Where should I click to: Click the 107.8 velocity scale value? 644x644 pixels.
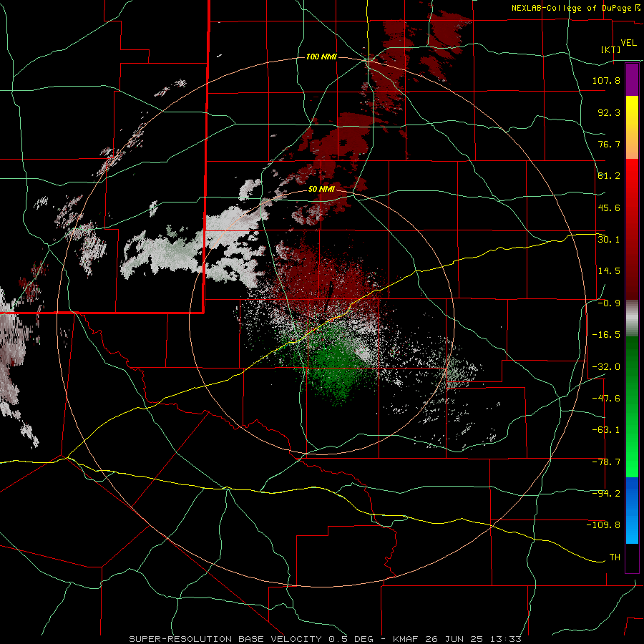[x=606, y=80]
